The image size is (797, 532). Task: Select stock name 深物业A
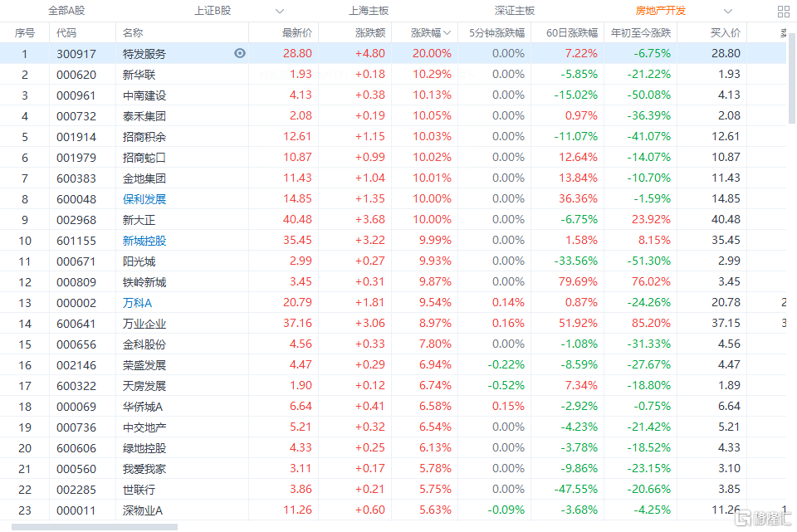[143, 510]
